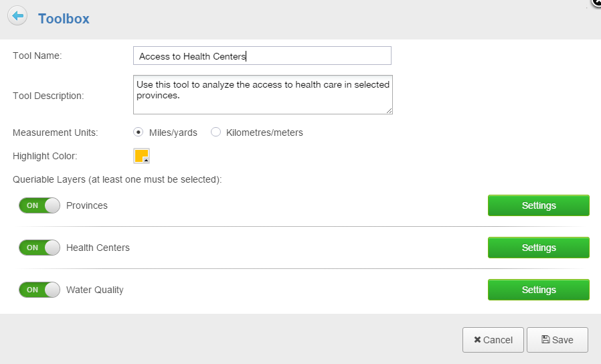601x364 pixels.
Task: Select the Kilometres/meters radio button
Action: pyautogui.click(x=216, y=132)
